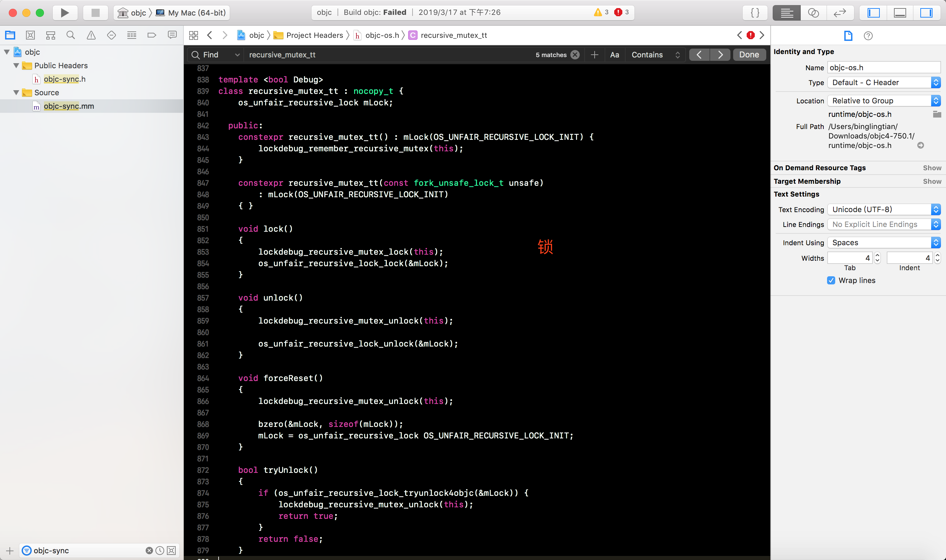Click the find text field

389,55
